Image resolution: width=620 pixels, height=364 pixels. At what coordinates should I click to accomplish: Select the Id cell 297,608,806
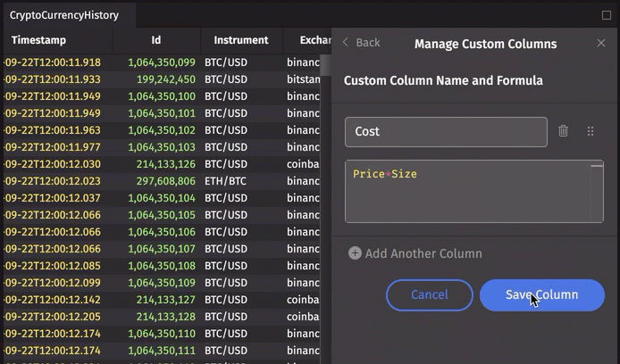point(166,181)
